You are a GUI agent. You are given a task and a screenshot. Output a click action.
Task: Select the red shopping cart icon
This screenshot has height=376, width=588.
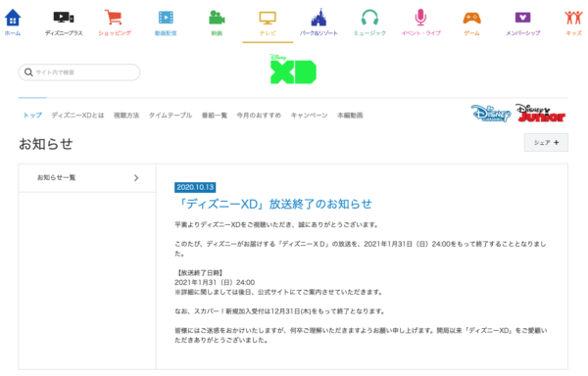[x=114, y=18]
